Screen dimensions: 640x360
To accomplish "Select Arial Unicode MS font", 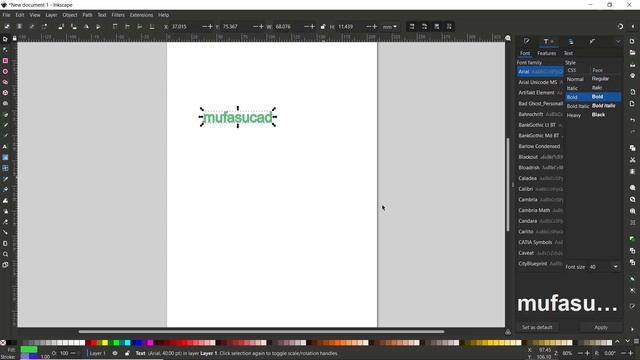I will click(540, 82).
